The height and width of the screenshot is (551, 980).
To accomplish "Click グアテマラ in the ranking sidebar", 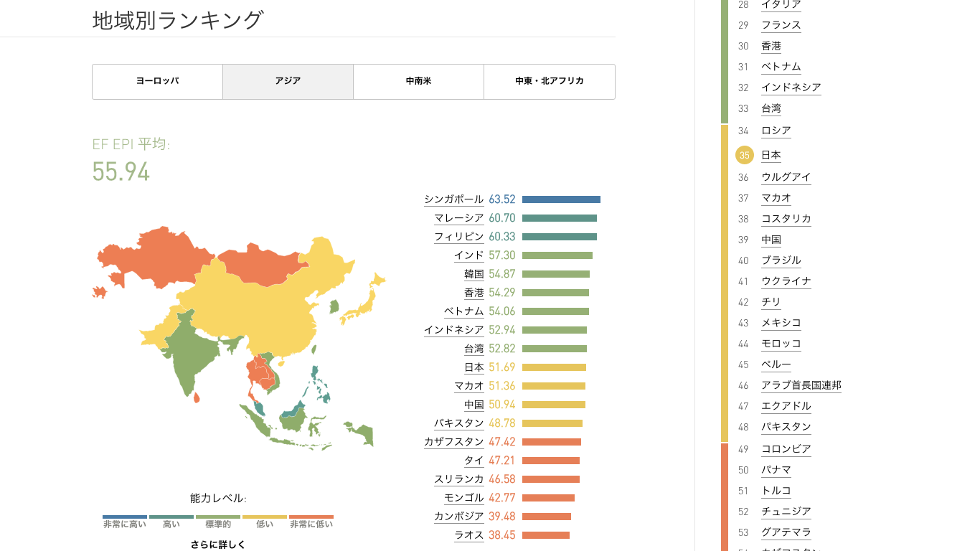I will point(786,532).
